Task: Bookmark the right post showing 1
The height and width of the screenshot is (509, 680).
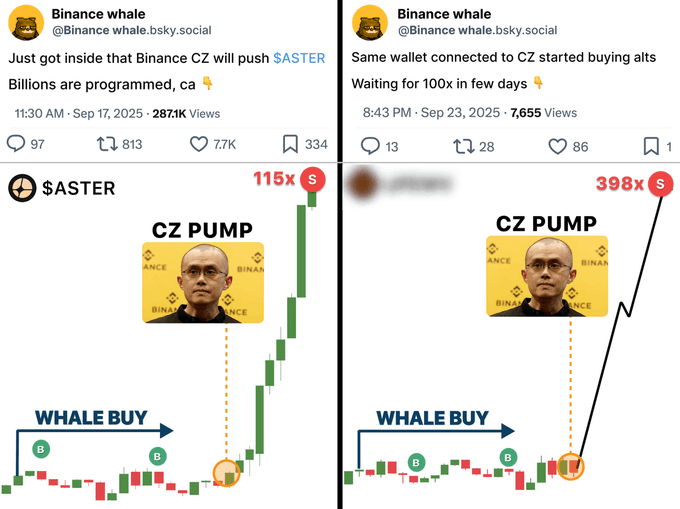Action: 651,147
